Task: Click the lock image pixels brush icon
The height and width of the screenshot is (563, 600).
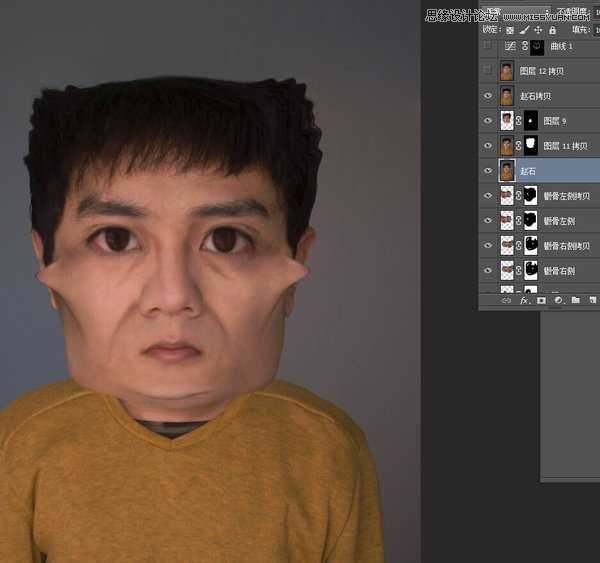Action: (524, 30)
